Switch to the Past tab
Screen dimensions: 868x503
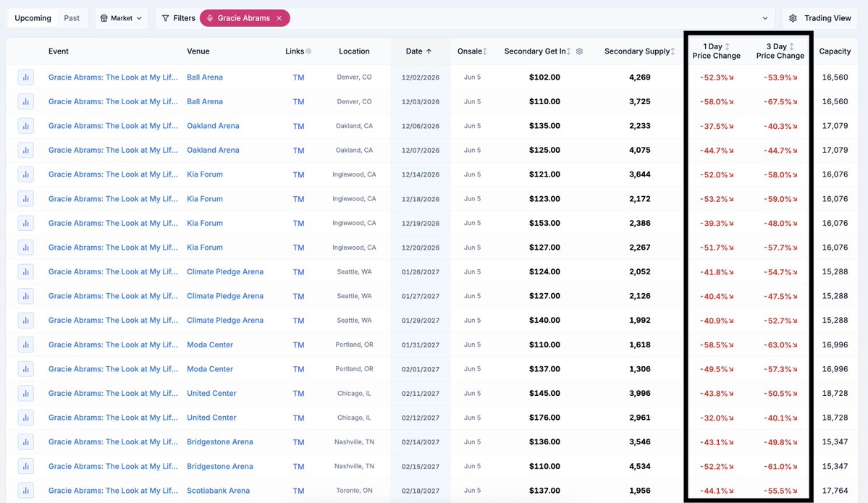point(72,18)
